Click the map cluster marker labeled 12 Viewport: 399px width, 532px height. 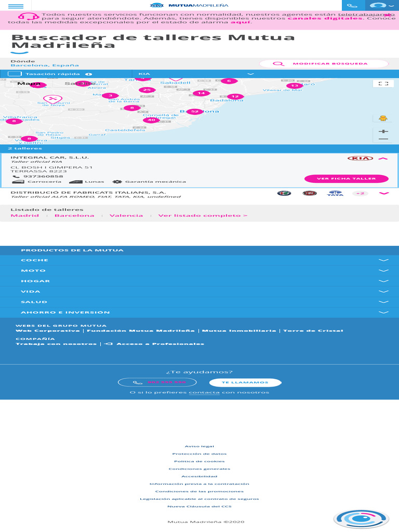coord(235,96)
